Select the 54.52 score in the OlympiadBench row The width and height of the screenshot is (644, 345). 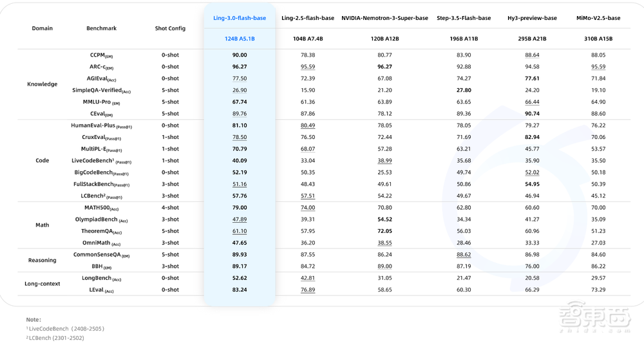click(x=384, y=219)
